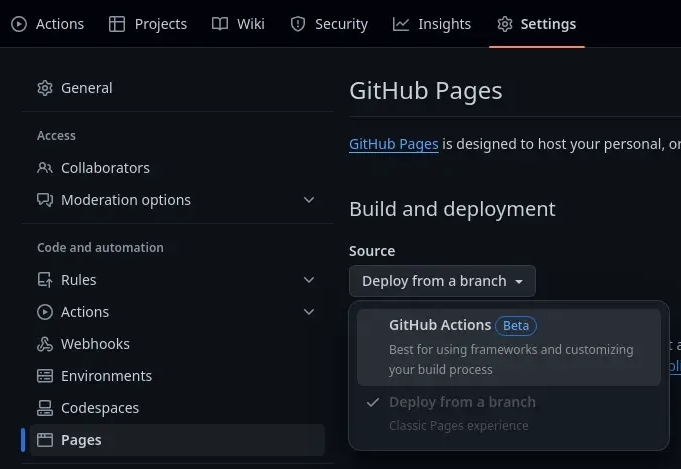Click the Beta badge label
The width and height of the screenshot is (681, 469).
coord(516,326)
